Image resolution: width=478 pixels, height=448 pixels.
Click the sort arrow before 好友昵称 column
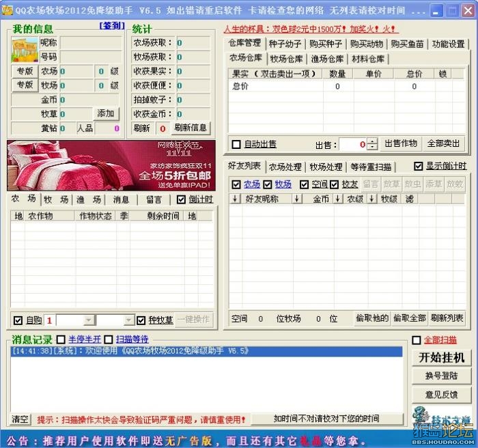click(x=235, y=199)
